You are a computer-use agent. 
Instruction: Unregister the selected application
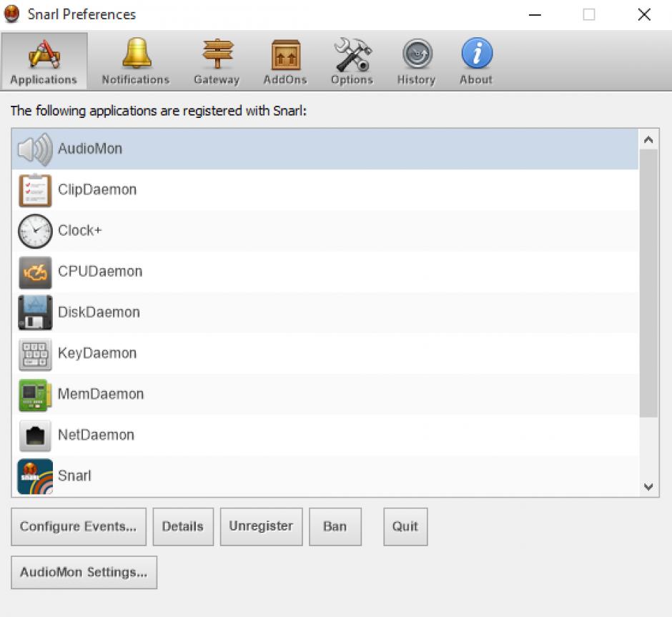pyautogui.click(x=262, y=527)
